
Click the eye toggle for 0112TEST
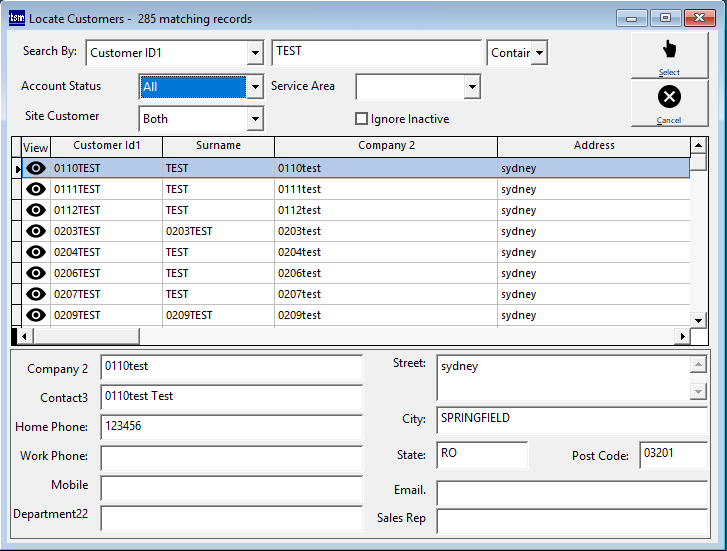(x=36, y=210)
